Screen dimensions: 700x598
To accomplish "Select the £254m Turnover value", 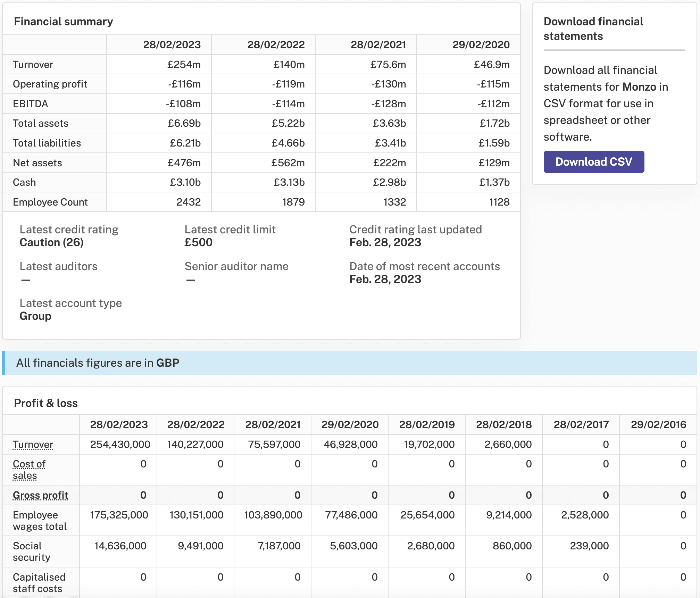I will pos(184,65).
